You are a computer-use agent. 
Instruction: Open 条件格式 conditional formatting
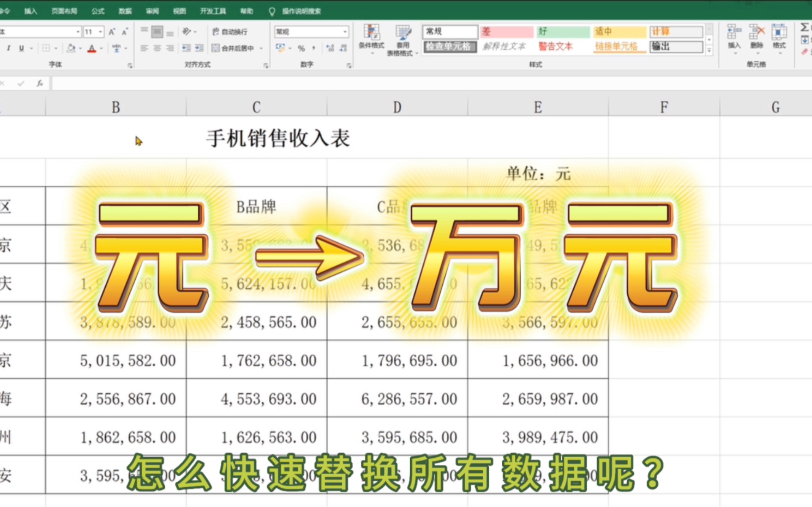[372, 40]
